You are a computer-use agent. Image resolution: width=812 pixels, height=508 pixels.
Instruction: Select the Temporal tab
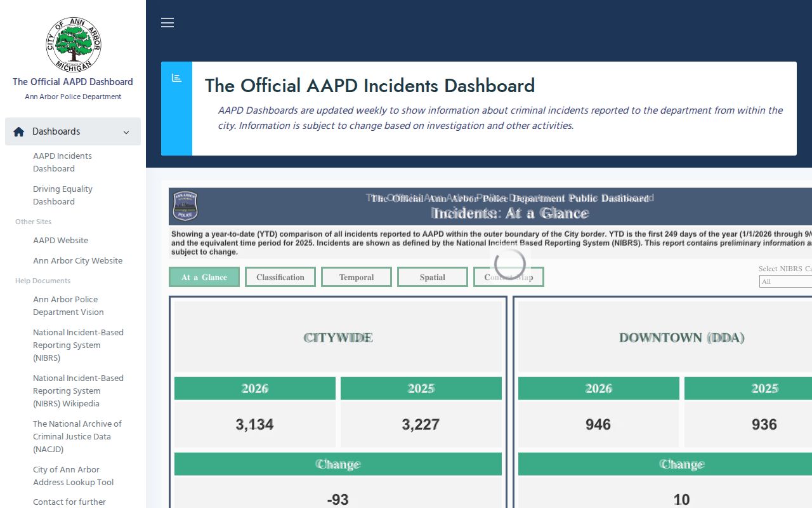point(357,277)
